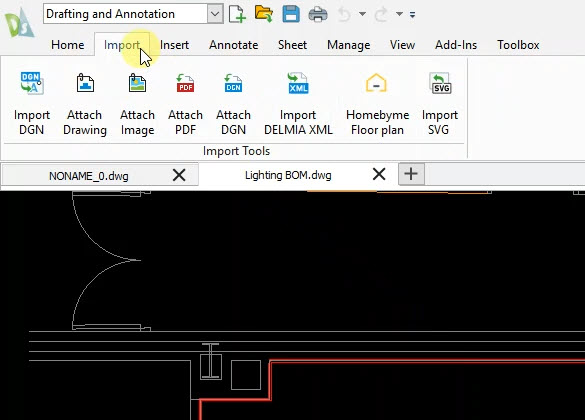585x420 pixels.
Task: Click the Import SVG icon
Action: (x=440, y=83)
